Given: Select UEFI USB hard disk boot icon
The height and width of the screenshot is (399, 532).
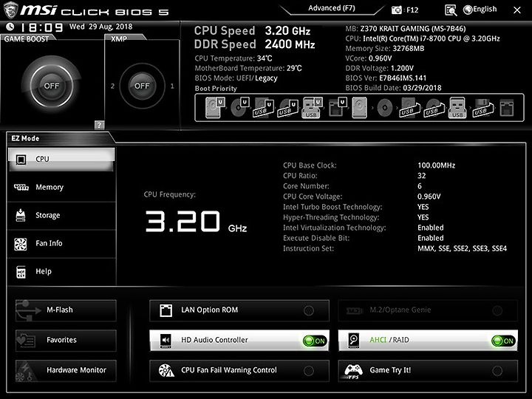Looking at the screenshot, I should point(263,108).
